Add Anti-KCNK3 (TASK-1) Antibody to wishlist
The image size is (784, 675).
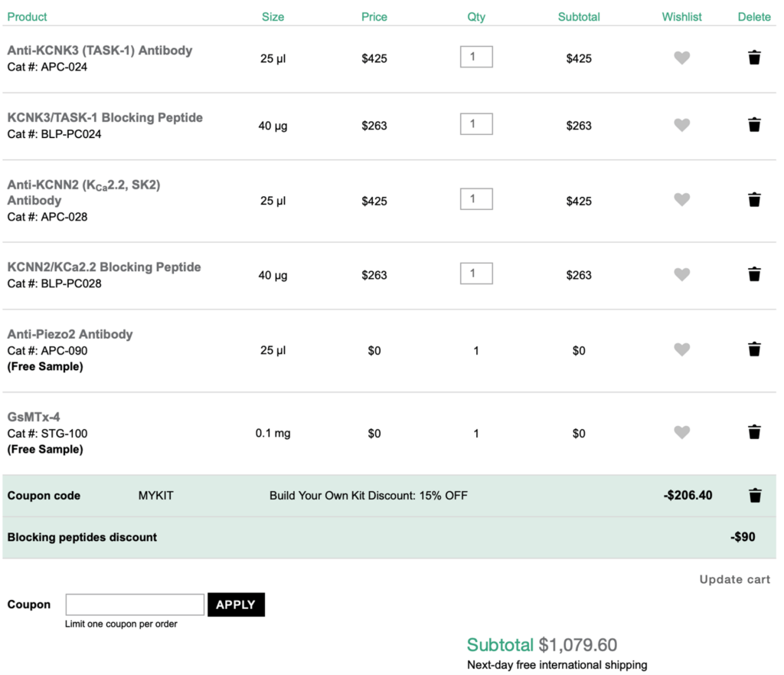[x=681, y=57]
